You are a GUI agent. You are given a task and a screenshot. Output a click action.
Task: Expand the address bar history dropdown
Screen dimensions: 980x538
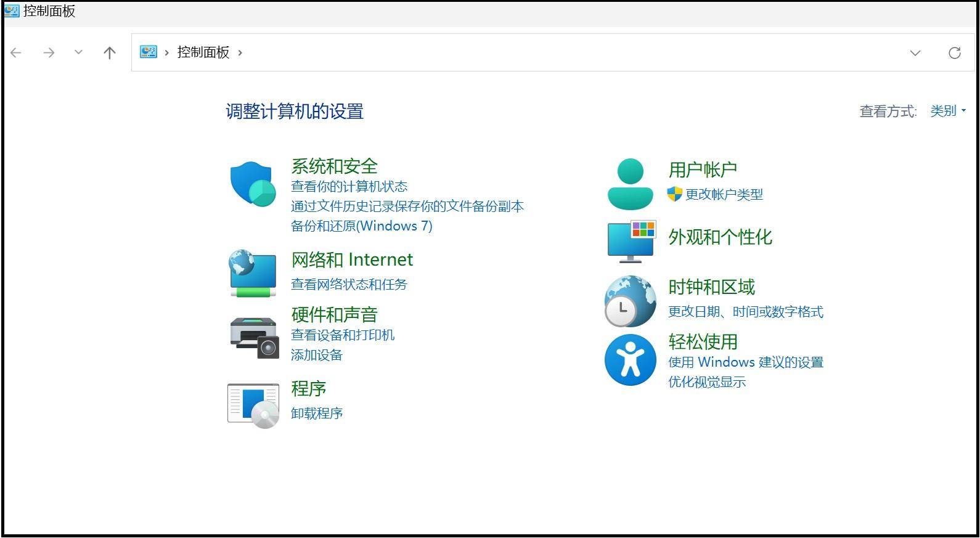pyautogui.click(x=915, y=53)
